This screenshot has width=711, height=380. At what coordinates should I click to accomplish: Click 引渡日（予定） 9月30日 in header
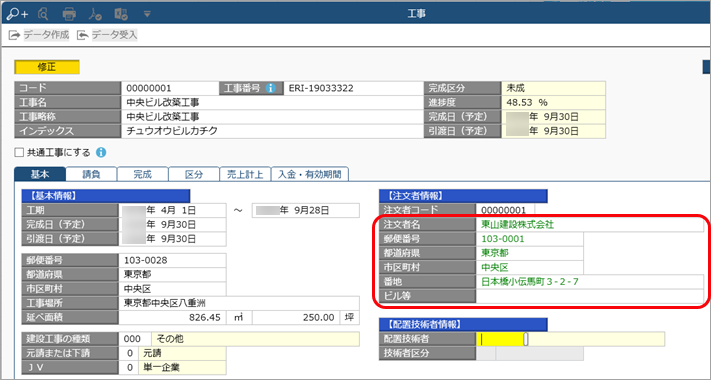tap(553, 131)
